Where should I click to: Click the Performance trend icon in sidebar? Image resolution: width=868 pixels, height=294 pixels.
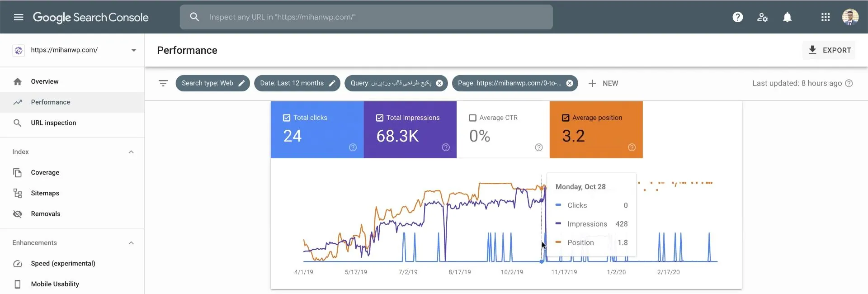click(x=18, y=102)
